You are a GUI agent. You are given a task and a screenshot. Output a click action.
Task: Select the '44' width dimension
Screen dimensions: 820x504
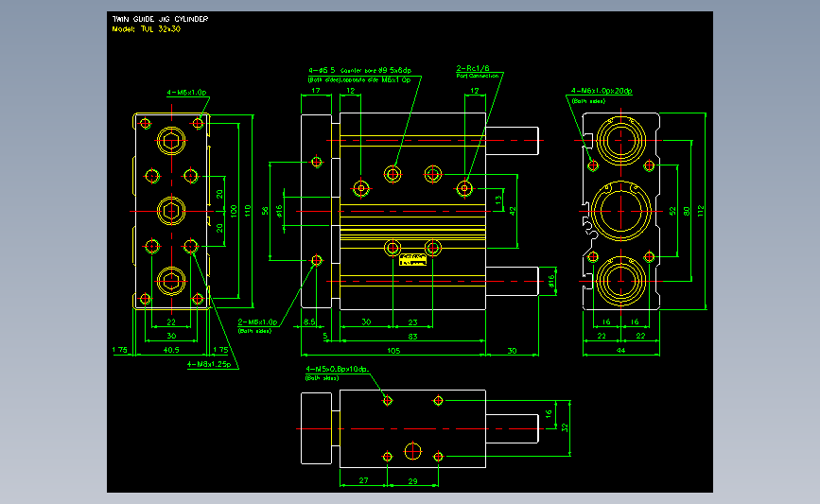(620, 350)
